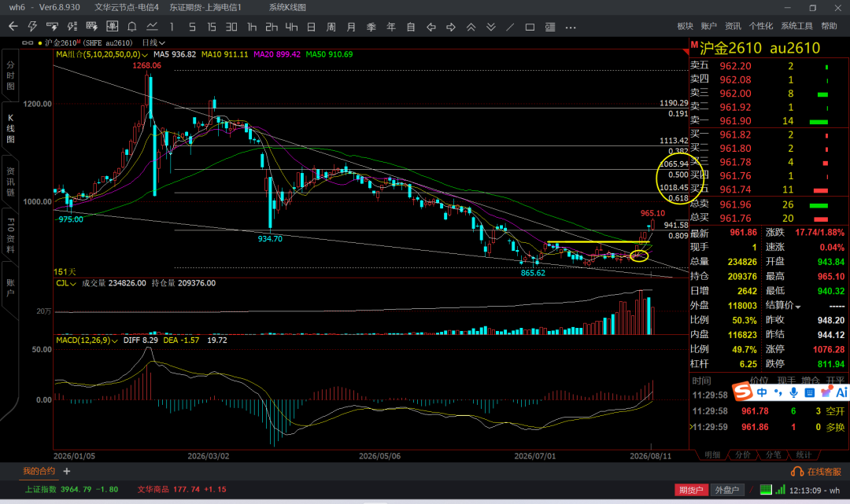Viewport: 850px width, 504px height.
Task: Open the 资讯链 side tab
Action: point(10,182)
